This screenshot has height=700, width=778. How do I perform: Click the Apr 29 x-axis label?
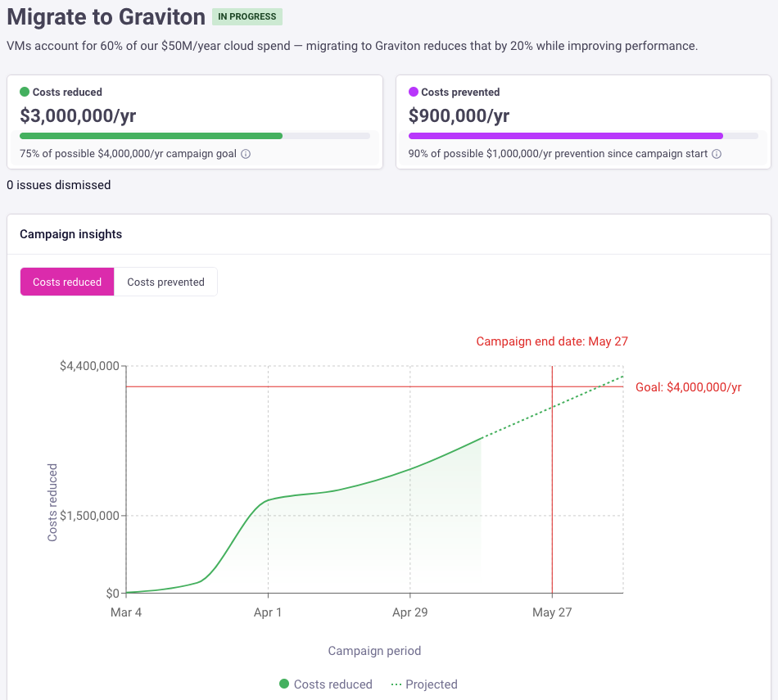[x=409, y=612]
